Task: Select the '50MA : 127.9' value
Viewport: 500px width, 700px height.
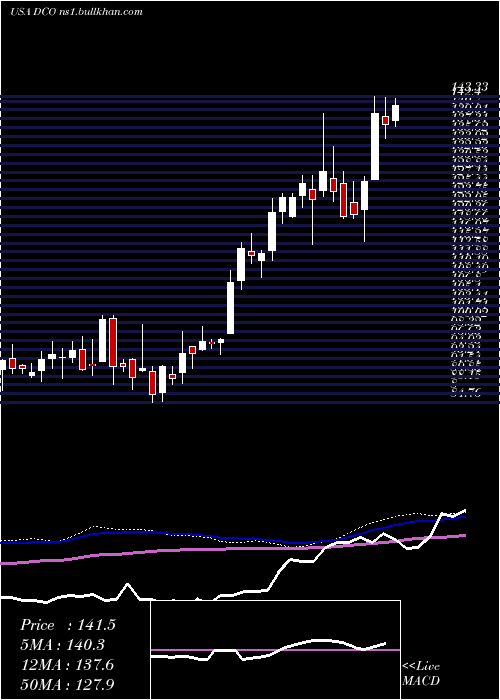Action: click(67, 684)
